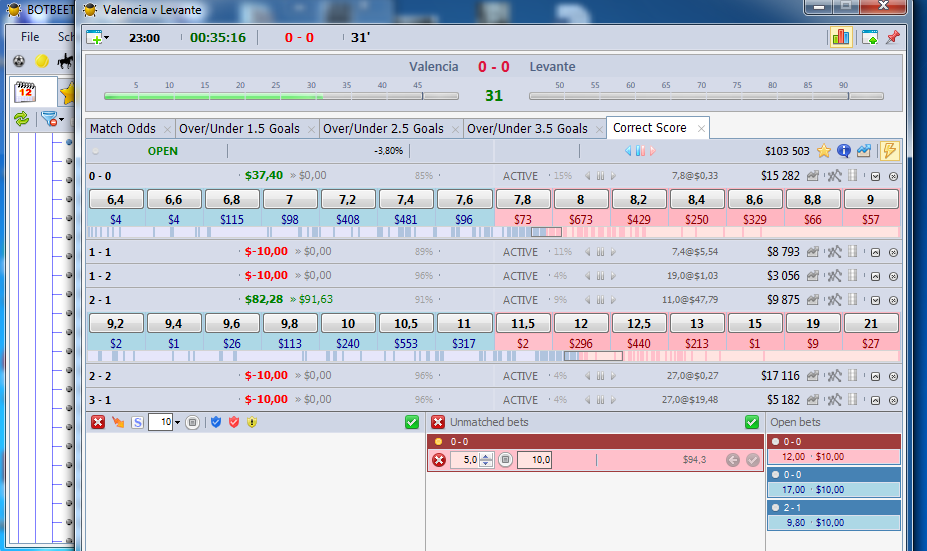This screenshot has width=927, height=551.
Task: Click the S icon in the bottom toolbar
Action: click(137, 422)
